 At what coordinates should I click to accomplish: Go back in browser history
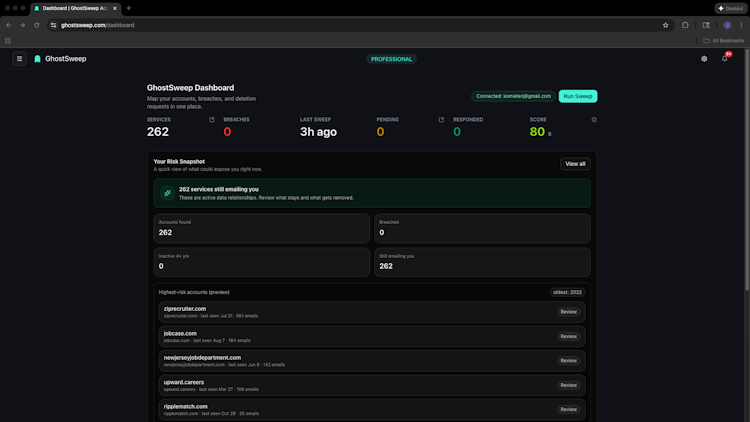click(9, 25)
